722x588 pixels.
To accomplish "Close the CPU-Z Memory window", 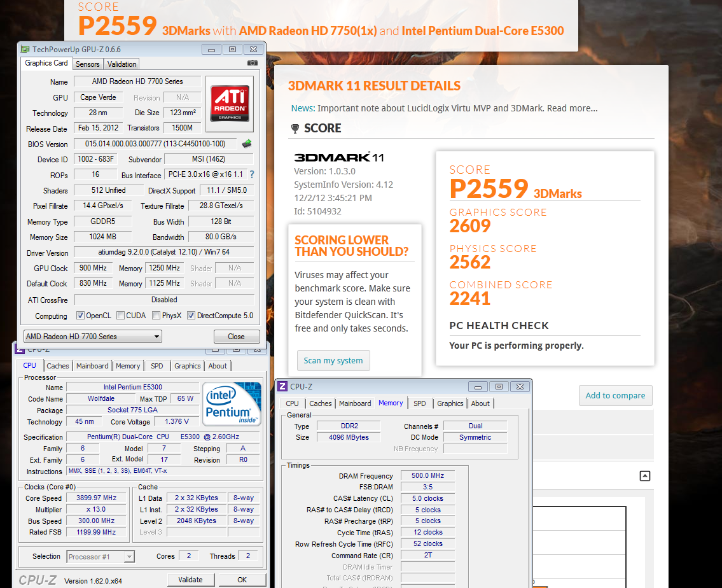I will [x=520, y=387].
